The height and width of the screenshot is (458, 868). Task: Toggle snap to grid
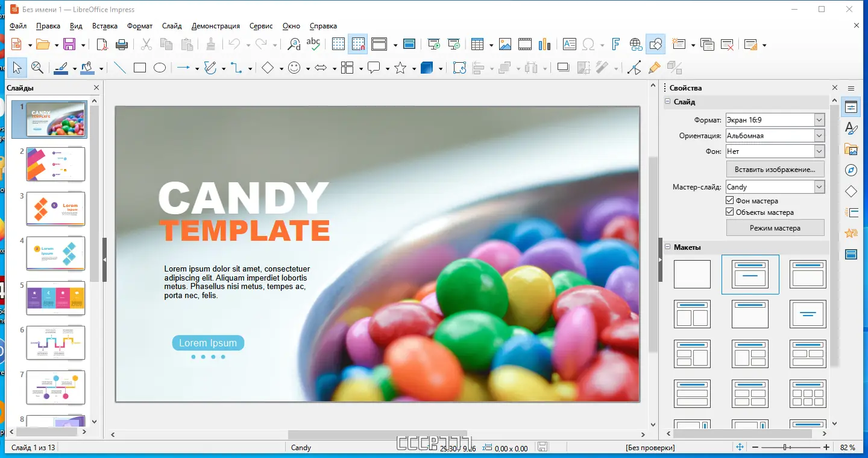(358, 44)
